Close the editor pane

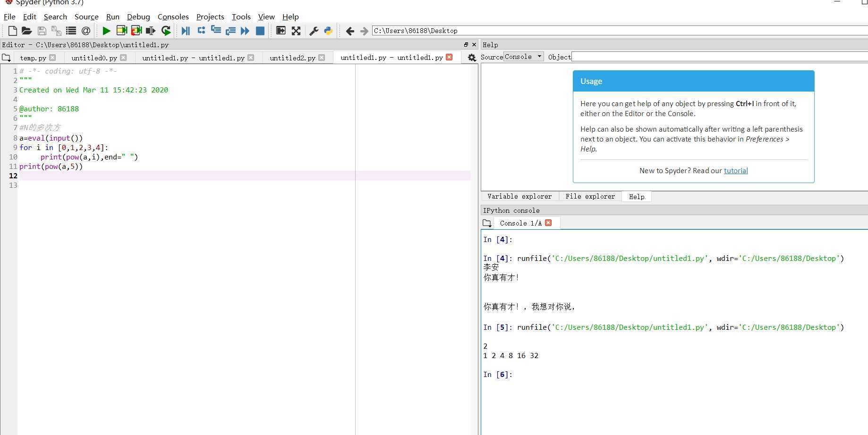click(x=474, y=44)
